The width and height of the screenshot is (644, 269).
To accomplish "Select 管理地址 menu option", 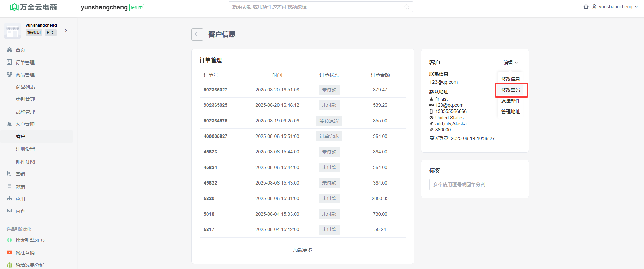I will 510,112.
